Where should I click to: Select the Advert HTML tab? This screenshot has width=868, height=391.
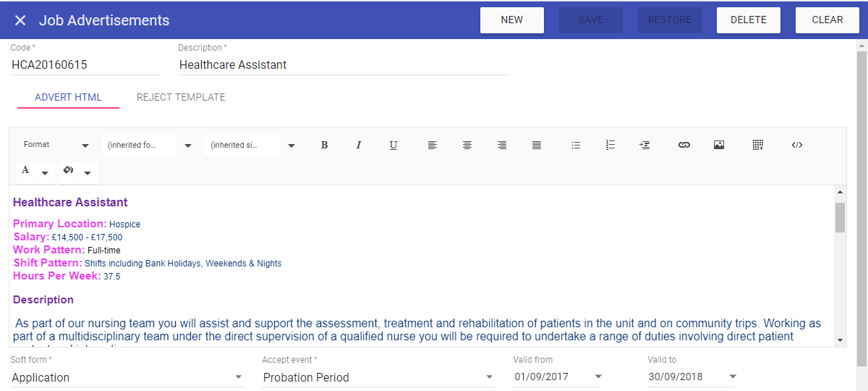click(68, 97)
